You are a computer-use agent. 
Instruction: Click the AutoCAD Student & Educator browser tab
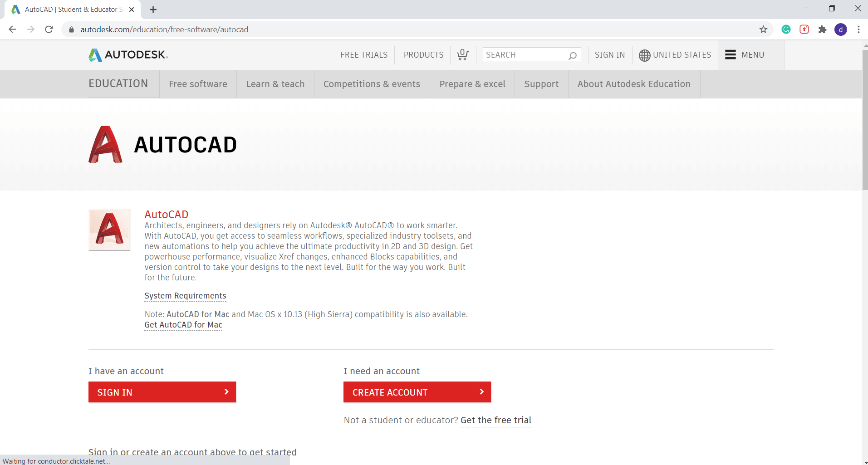click(x=68, y=9)
